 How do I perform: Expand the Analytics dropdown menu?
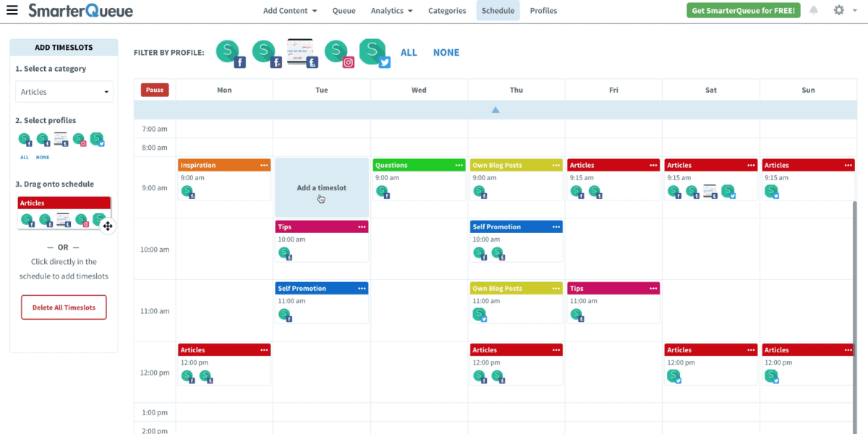(391, 10)
